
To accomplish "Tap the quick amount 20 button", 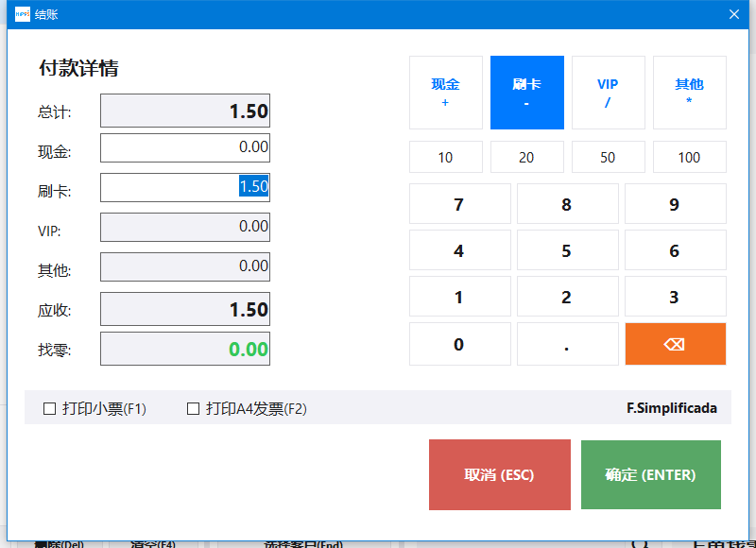I will click(x=527, y=157).
